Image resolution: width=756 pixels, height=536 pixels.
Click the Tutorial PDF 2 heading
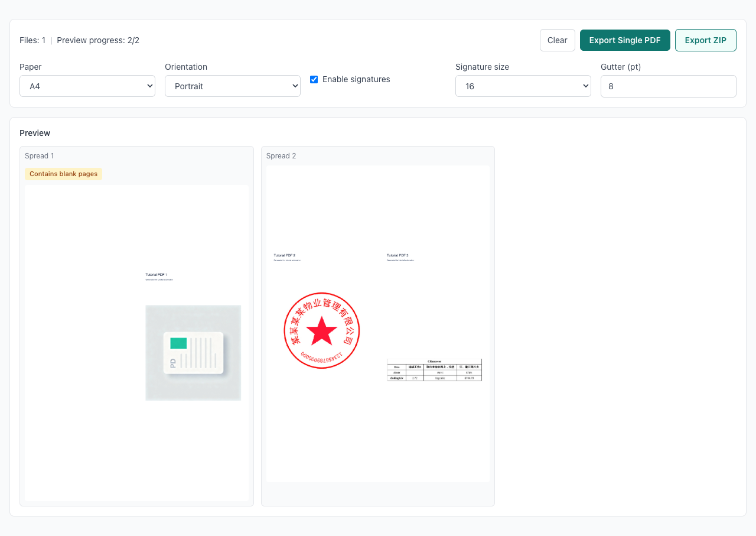tap(284, 255)
